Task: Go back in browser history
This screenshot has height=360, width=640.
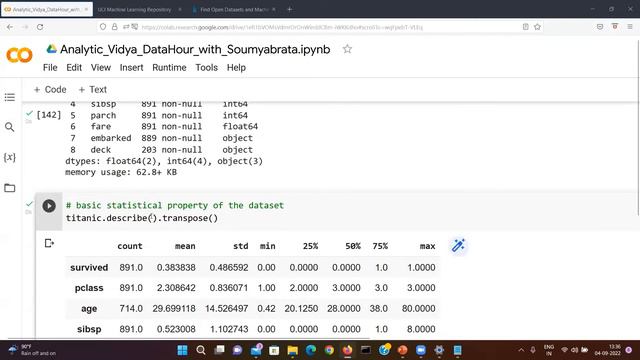Action: [x=10, y=27]
